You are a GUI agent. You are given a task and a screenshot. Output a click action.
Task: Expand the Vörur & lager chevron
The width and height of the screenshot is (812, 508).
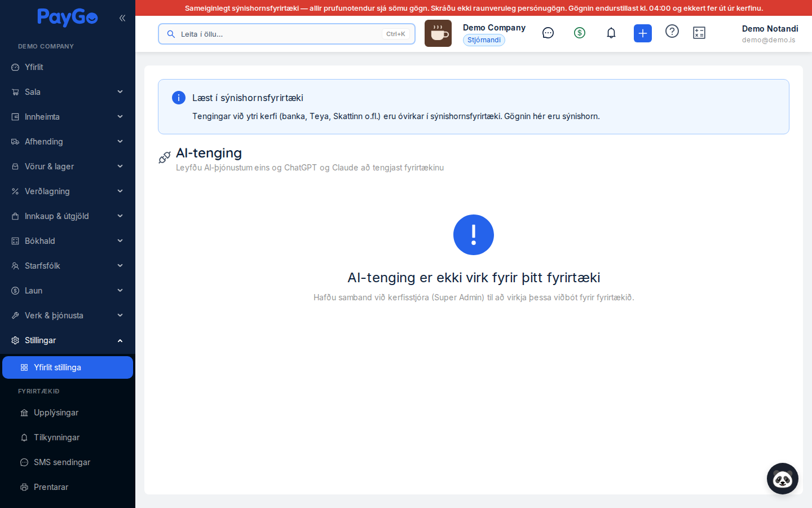tap(120, 167)
